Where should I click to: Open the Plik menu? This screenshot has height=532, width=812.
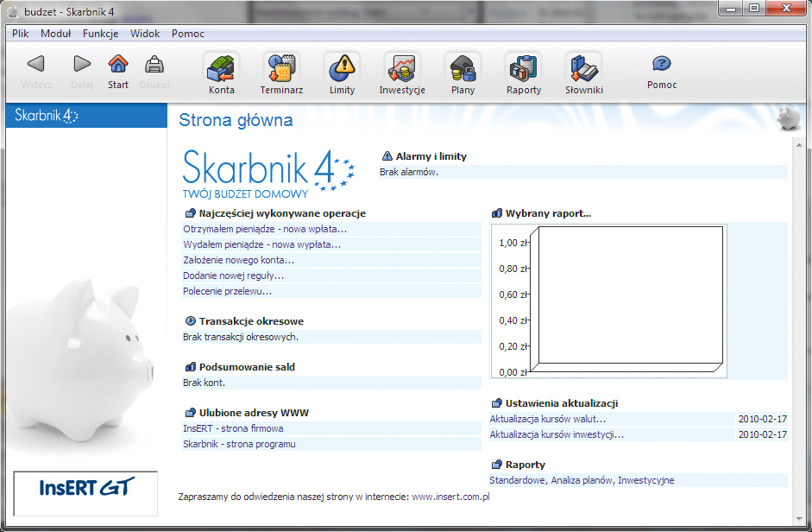[x=22, y=34]
